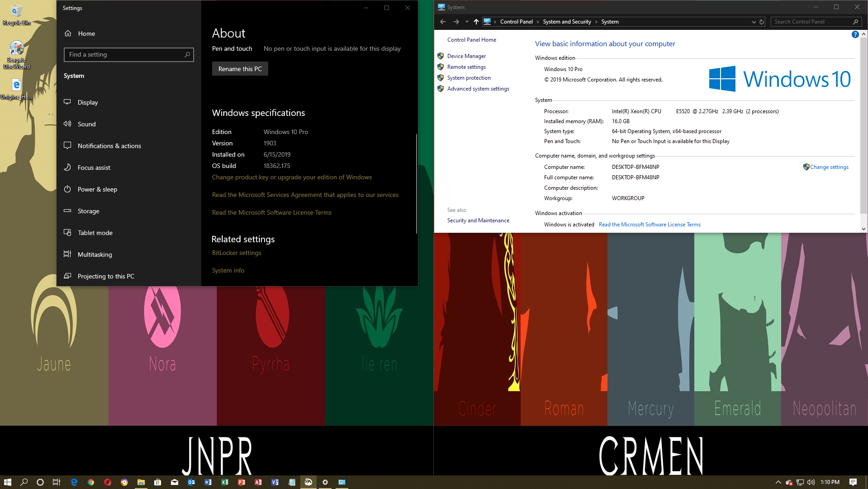Open Change product key link
Viewport: 868px width, 489px height.
click(x=292, y=177)
